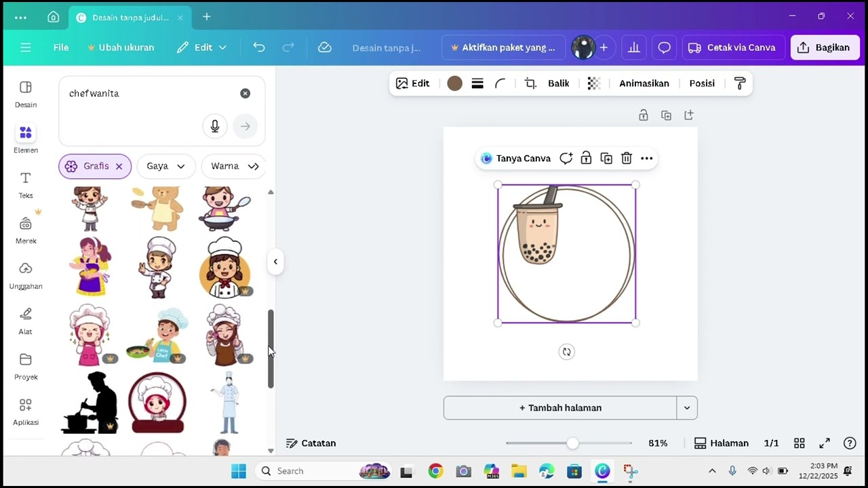The width and height of the screenshot is (868, 488).
Task: Duplicate the selected element in floating toolbar
Action: click(606, 159)
